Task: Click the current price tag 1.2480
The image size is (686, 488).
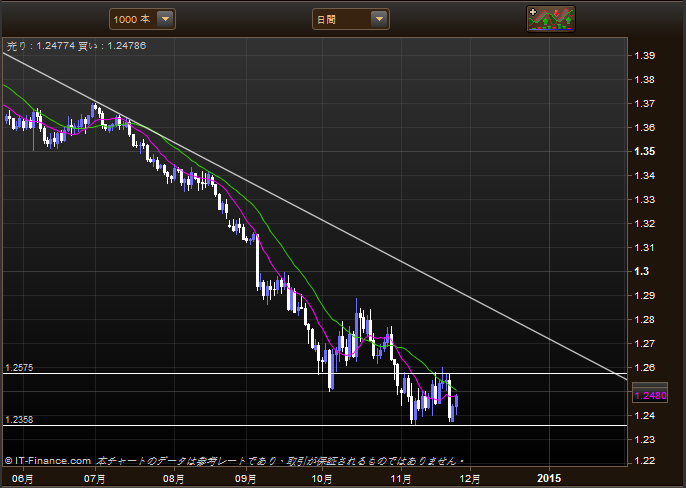Action: click(650, 396)
